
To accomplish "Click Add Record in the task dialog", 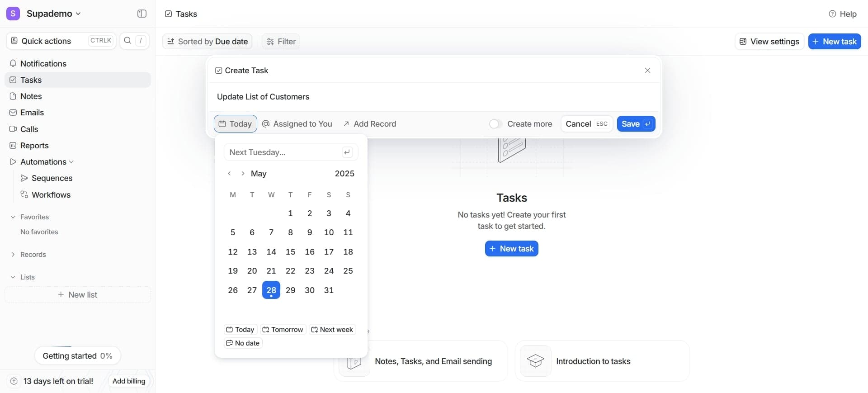I will 369,124.
